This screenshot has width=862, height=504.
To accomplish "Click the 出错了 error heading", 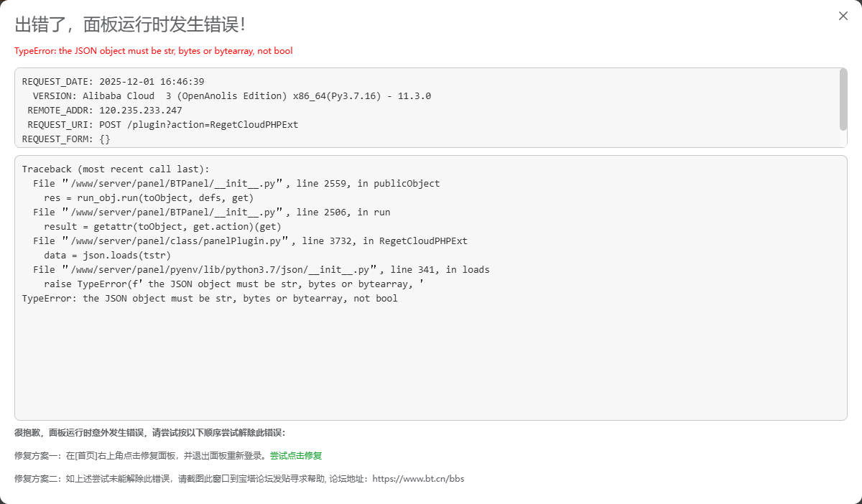I will 131,24.
